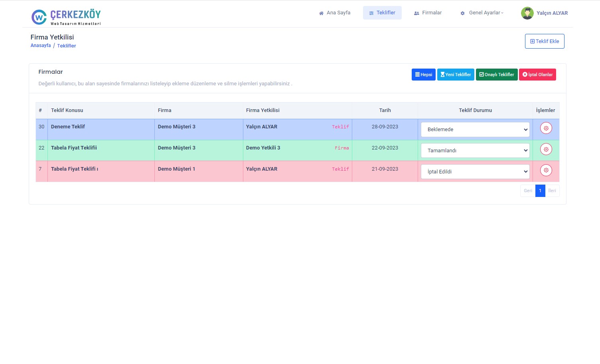Filter by İptal Olanlar

click(537, 75)
